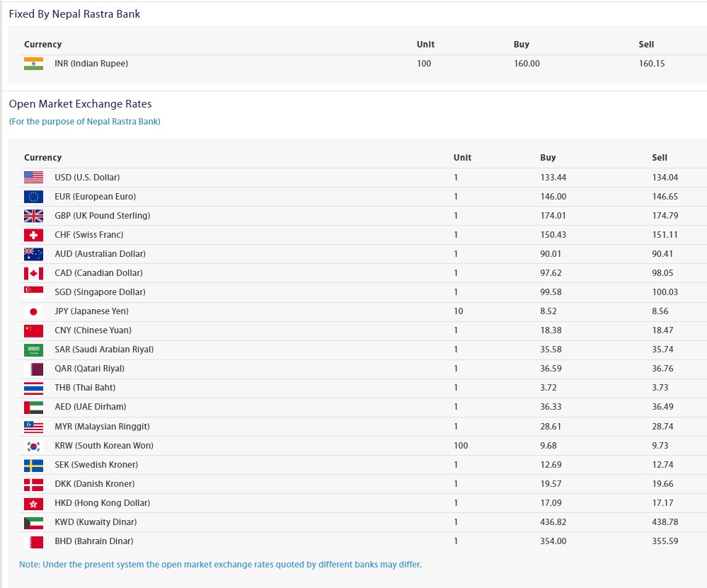Click the Indian flag icon beside INR
The image size is (707, 588).
(x=33, y=64)
